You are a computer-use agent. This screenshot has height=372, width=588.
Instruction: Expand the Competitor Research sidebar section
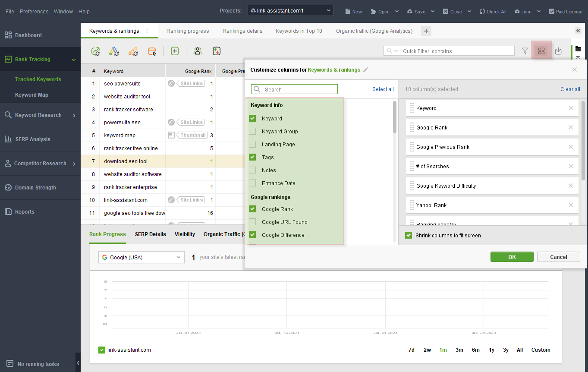[x=74, y=164]
